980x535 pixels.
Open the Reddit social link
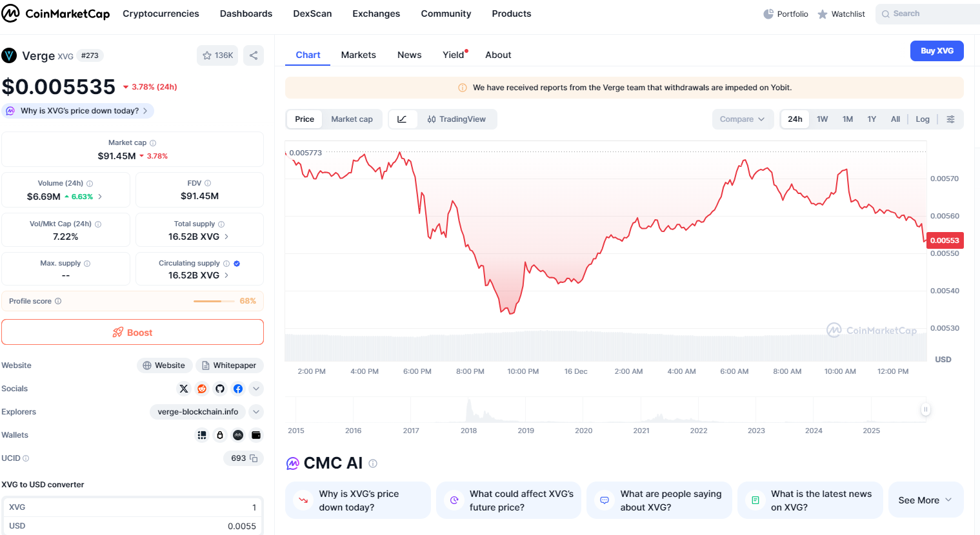202,389
